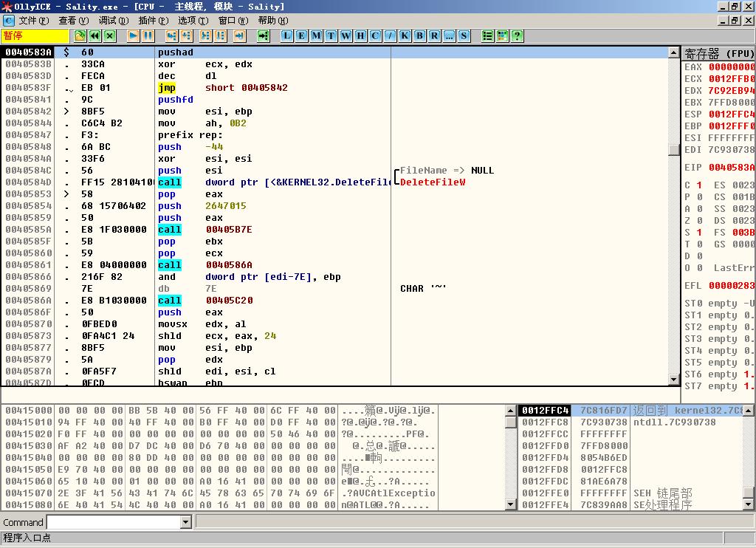
Task: Click the Run (play) toolbar button
Action: point(133,35)
